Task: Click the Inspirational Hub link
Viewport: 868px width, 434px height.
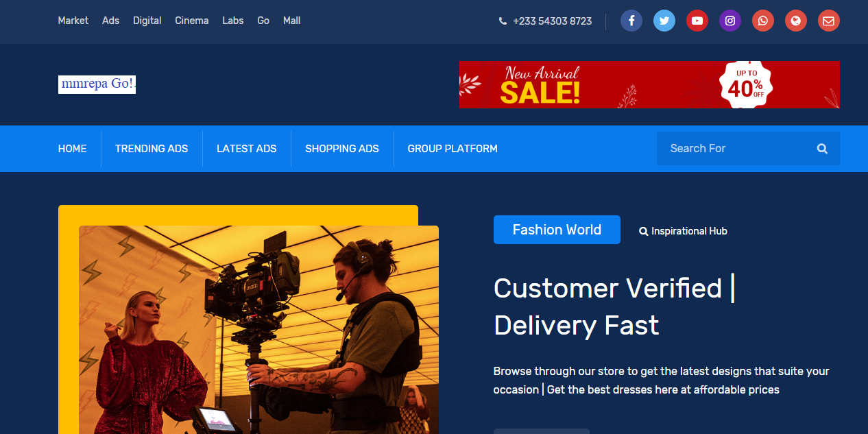Action: [683, 231]
